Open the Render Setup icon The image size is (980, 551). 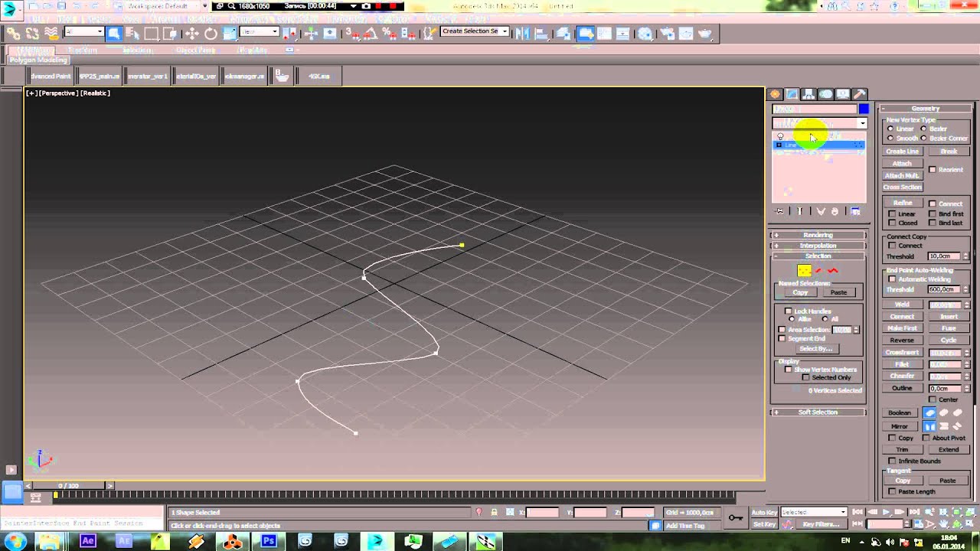click(x=666, y=34)
